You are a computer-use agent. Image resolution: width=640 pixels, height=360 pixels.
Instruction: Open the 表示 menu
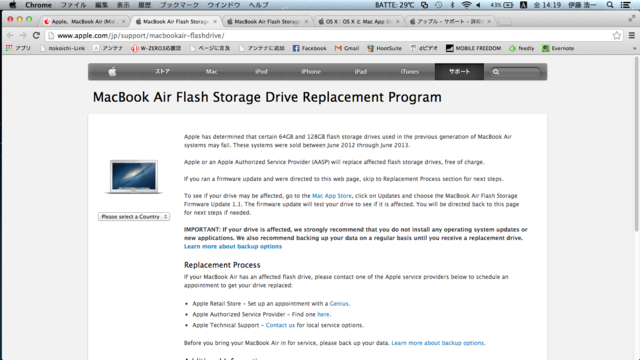tap(123, 5)
